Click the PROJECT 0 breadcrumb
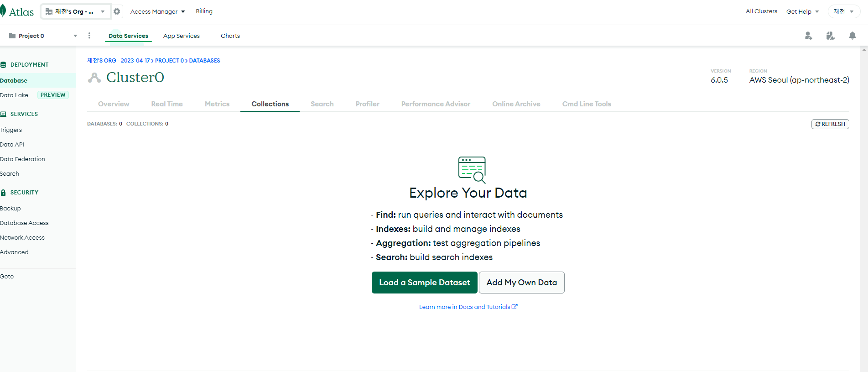Viewport: 868px width, 372px height. click(x=169, y=61)
